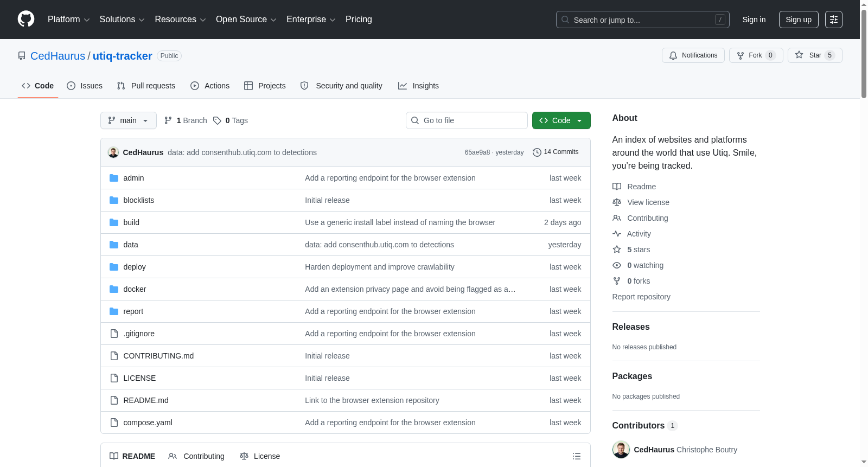Expand the Platform menu
Screen dimensions: 868x467
pyautogui.click(x=68, y=20)
